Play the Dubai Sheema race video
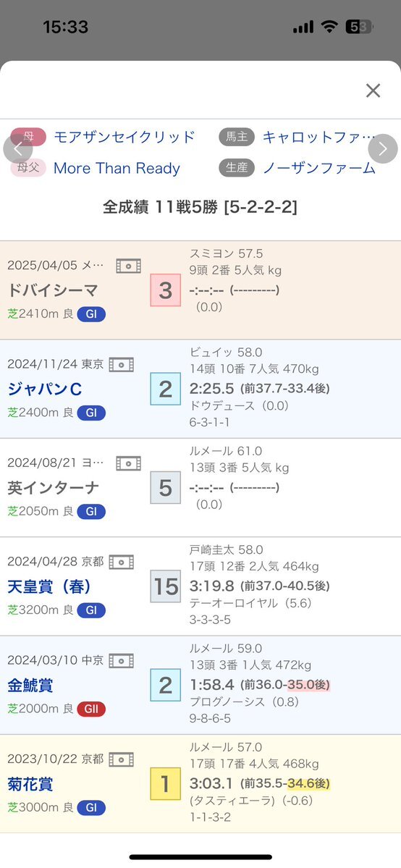Image resolution: width=401 pixels, height=868 pixels. pos(129,266)
